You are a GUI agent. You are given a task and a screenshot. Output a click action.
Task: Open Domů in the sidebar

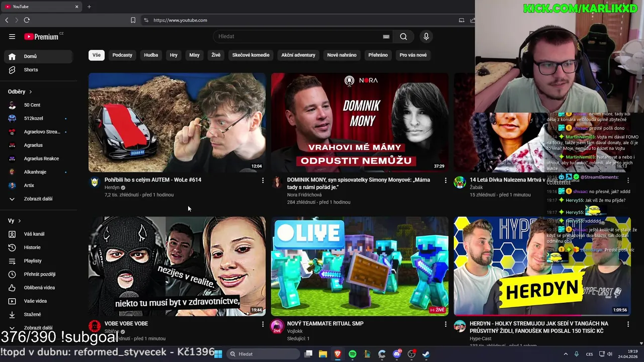click(x=38, y=56)
